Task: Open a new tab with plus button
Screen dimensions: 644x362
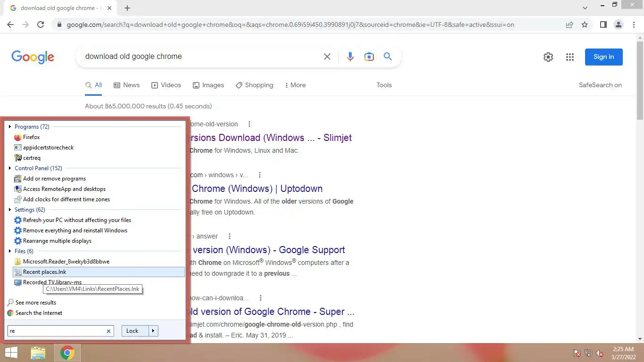Action: coord(127,8)
